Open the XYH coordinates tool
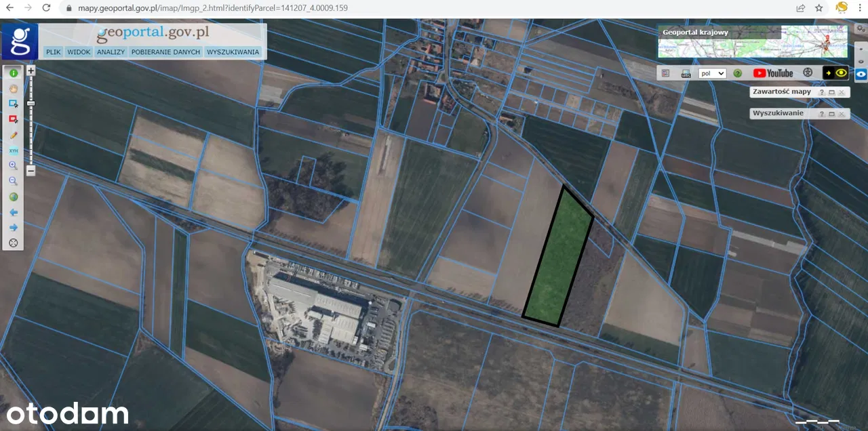This screenshot has width=868, height=431. click(13, 150)
